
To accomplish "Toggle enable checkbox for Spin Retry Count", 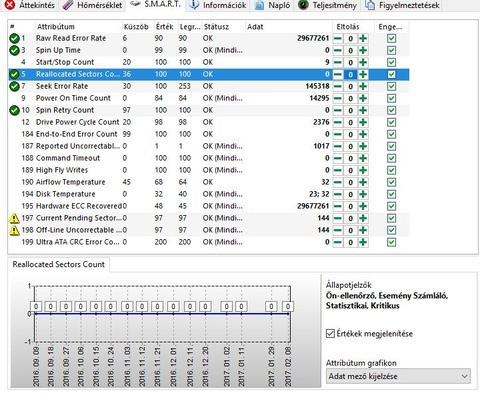I will coord(391,110).
